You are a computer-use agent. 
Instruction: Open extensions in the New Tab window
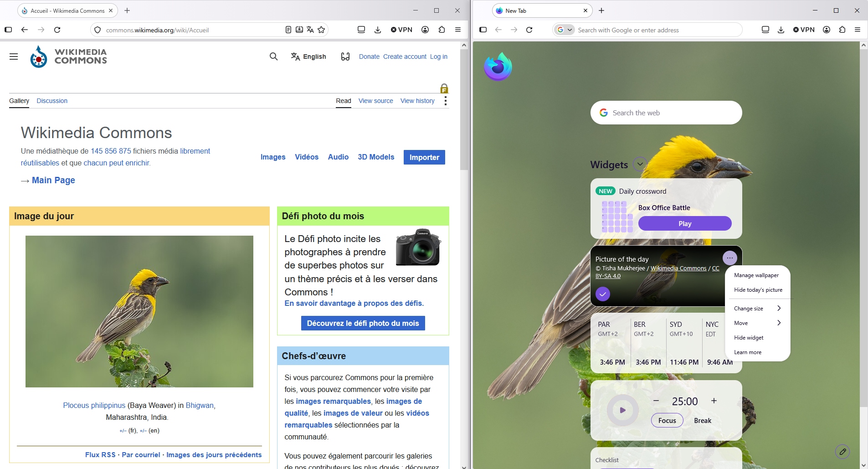[x=842, y=30]
